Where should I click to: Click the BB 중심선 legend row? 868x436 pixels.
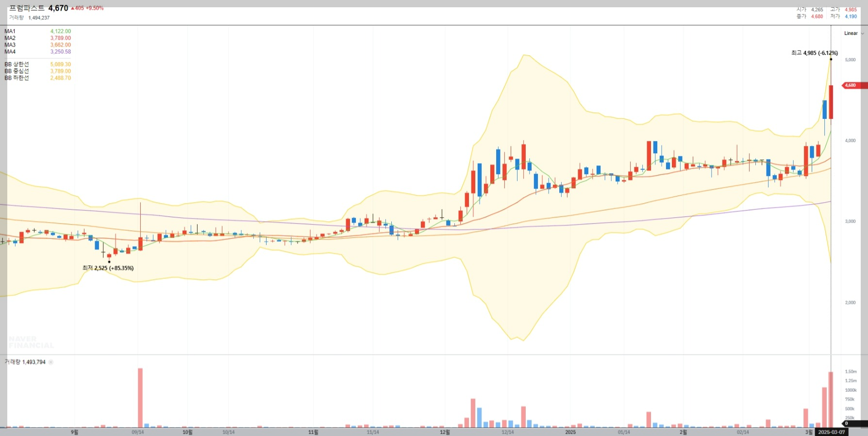click(37, 71)
